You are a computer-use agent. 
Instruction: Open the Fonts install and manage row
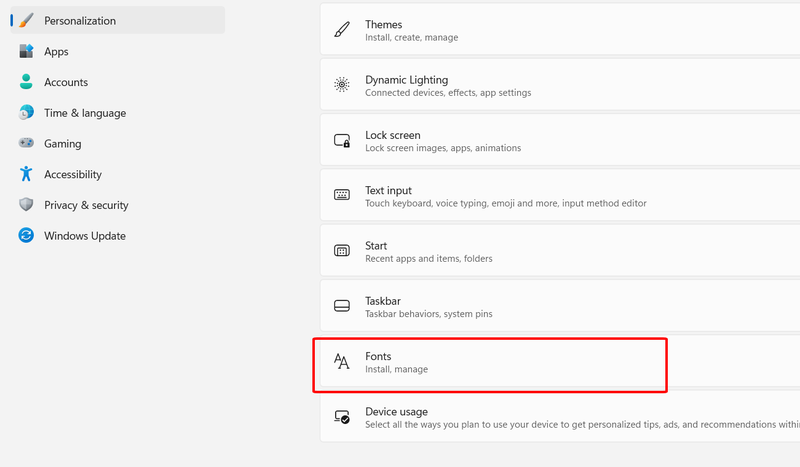(490, 362)
